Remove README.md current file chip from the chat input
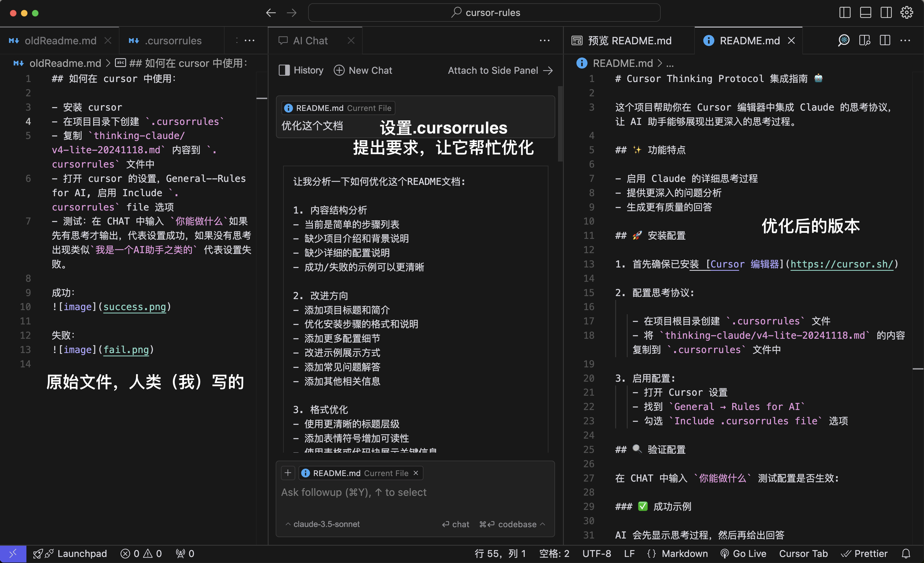This screenshot has height=563, width=924. tap(416, 473)
